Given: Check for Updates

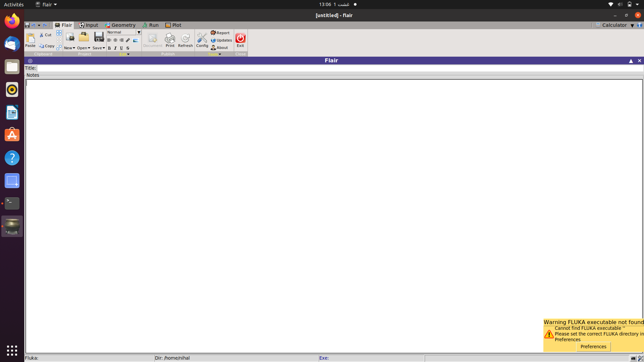Looking at the screenshot, I should (221, 40).
